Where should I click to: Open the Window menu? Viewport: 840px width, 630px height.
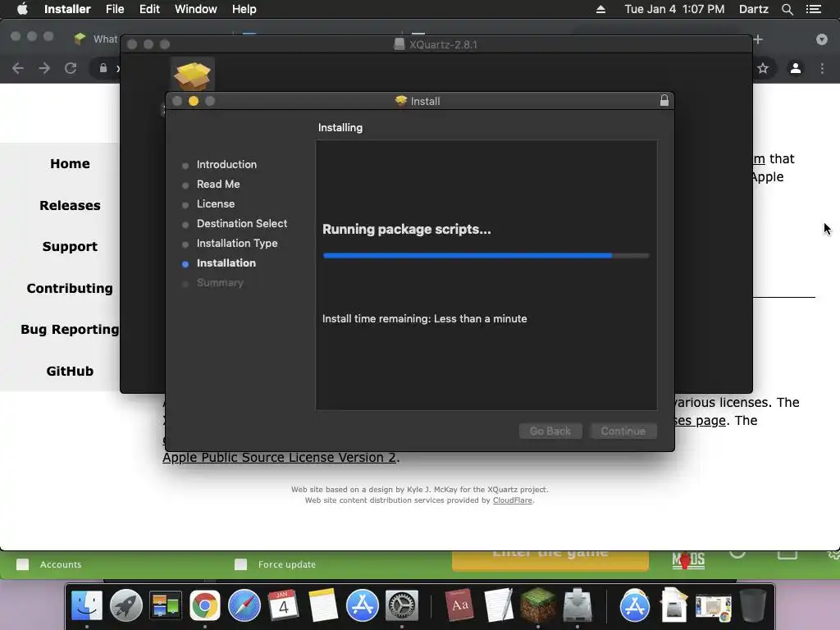point(195,9)
